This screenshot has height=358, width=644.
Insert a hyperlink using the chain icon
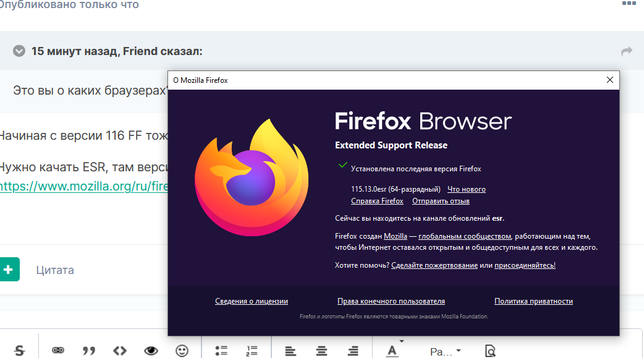pyautogui.click(x=58, y=350)
